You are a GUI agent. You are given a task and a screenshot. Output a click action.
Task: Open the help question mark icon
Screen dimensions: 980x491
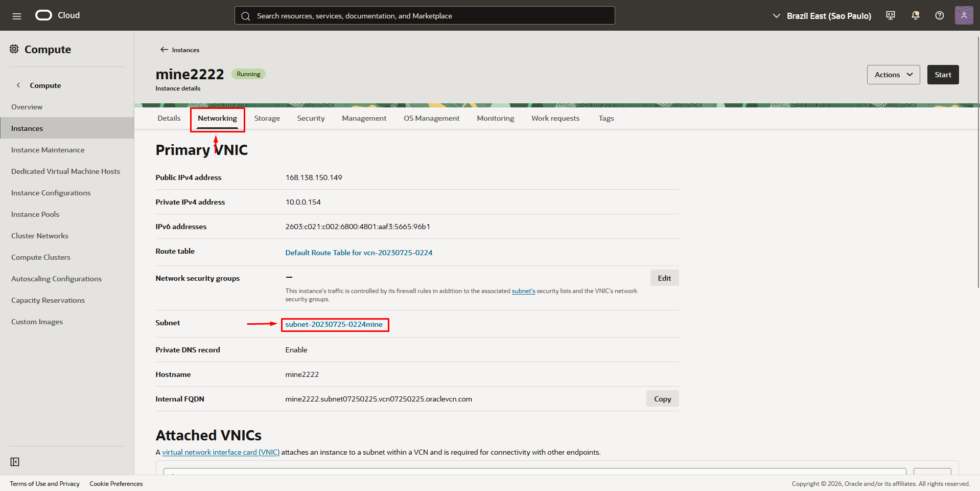tap(940, 15)
